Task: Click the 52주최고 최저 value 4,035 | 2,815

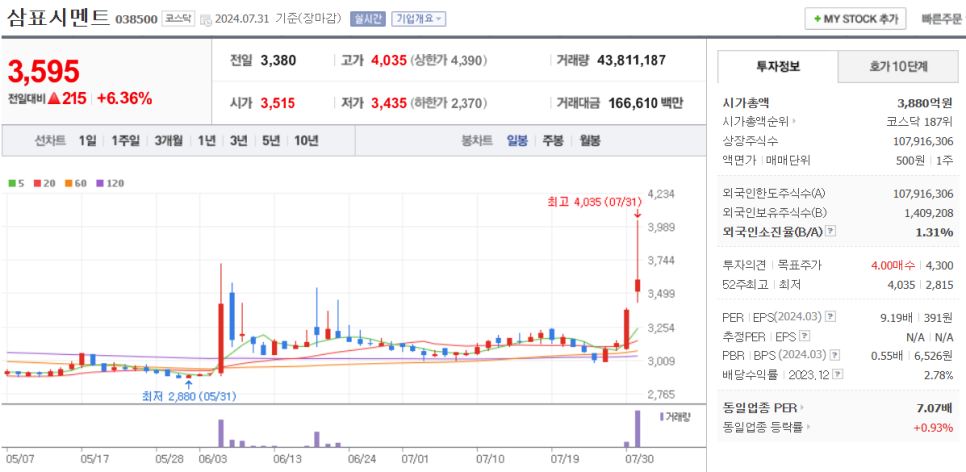Action: pos(919,285)
